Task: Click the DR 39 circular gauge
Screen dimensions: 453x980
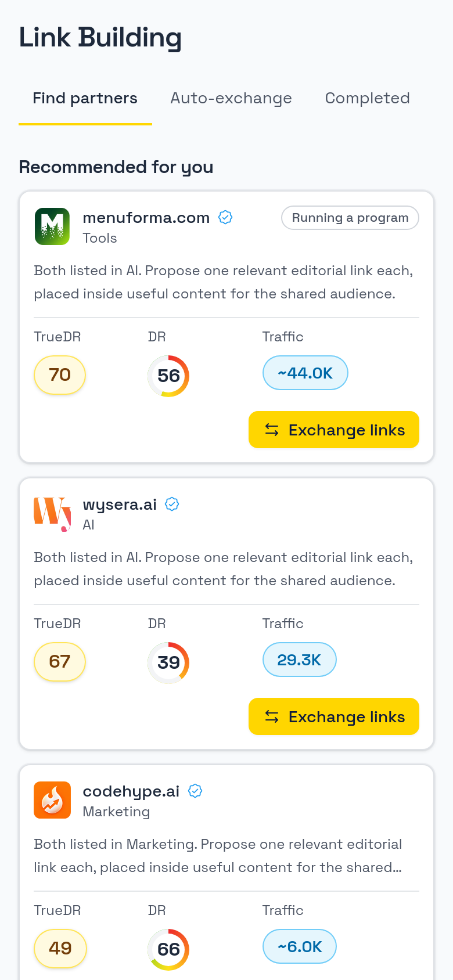Action: [x=168, y=662]
